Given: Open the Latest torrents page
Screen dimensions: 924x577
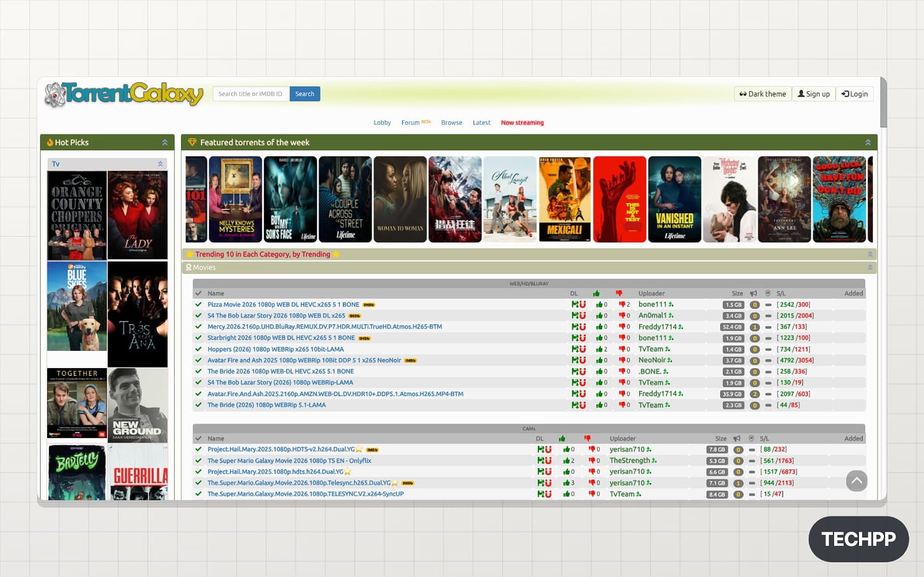Looking at the screenshot, I should tap(482, 123).
